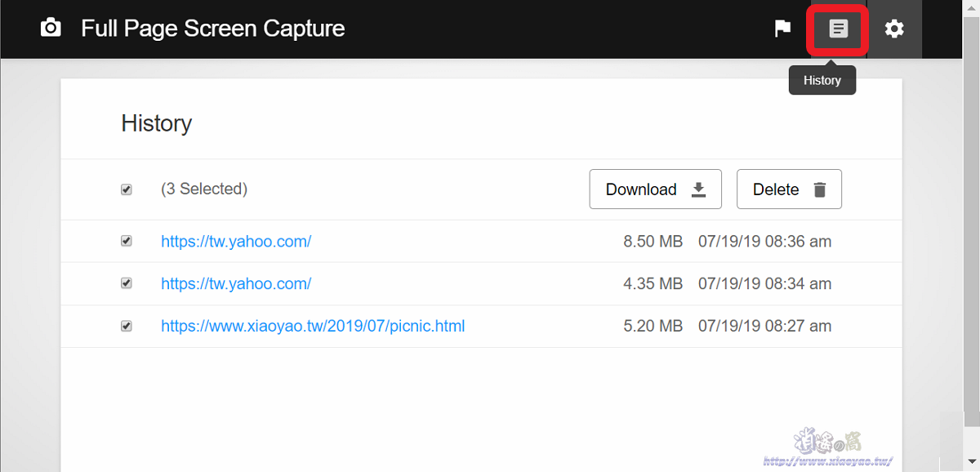Uncheck the 8.50 MB yahoo capture
Screen dimensions: 980x472
127,241
